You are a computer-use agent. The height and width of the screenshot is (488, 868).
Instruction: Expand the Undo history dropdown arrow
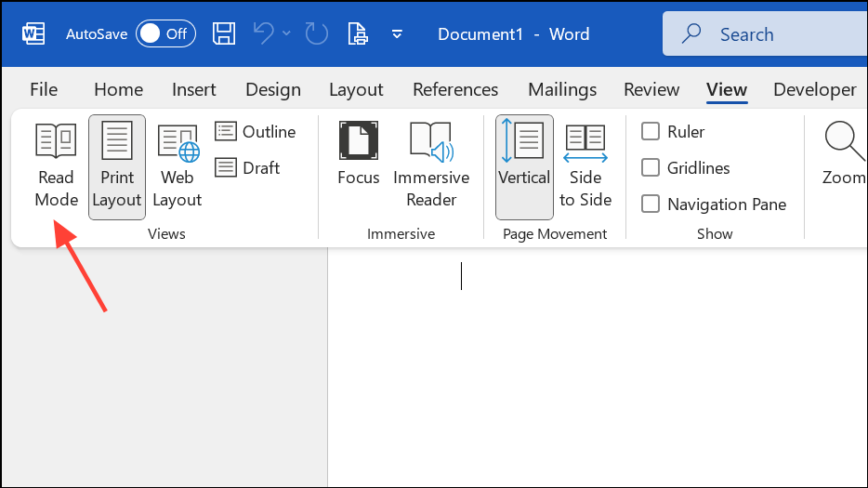point(286,34)
